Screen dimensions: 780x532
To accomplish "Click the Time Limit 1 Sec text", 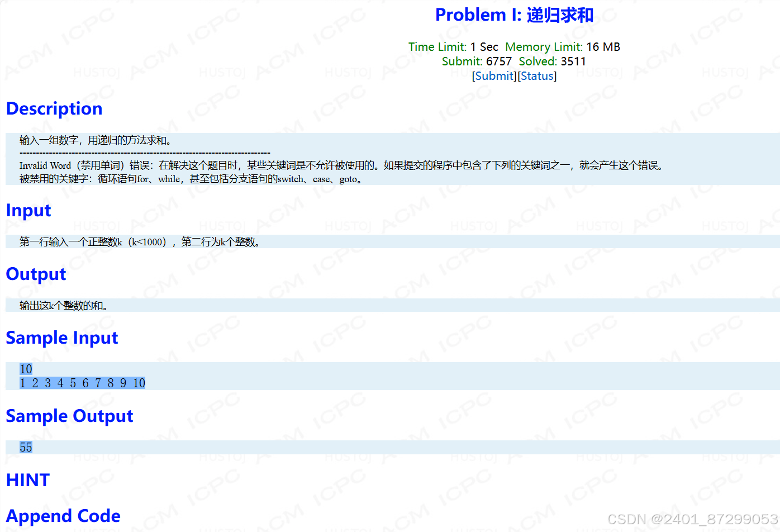I will point(453,47).
